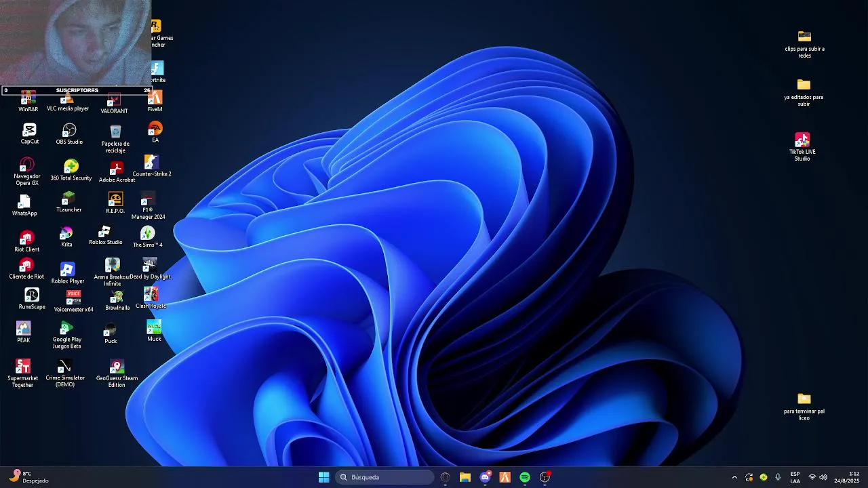
Task: Select the FiveM desktop icon
Action: tap(155, 102)
